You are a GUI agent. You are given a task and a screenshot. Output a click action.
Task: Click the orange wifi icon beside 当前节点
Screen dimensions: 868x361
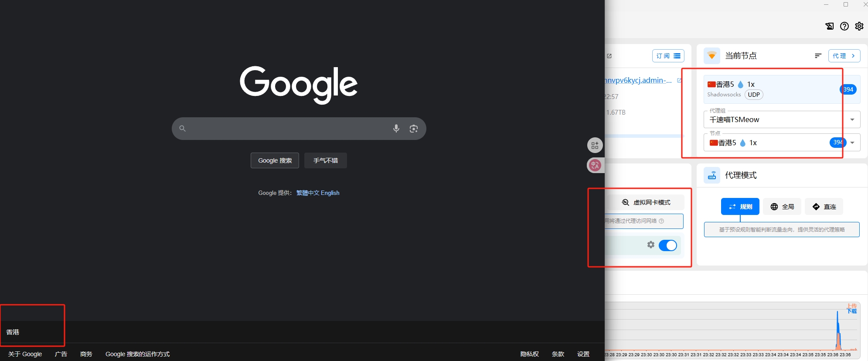click(x=712, y=56)
